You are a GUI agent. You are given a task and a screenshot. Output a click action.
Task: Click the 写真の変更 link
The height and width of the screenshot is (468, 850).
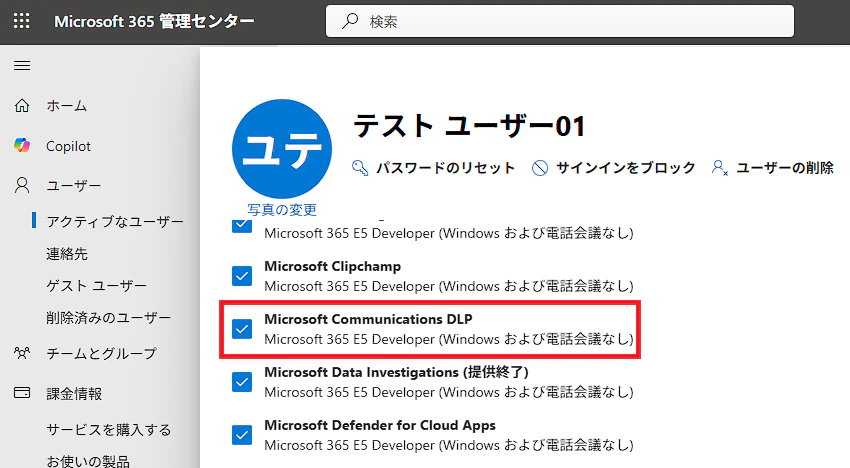click(x=282, y=209)
